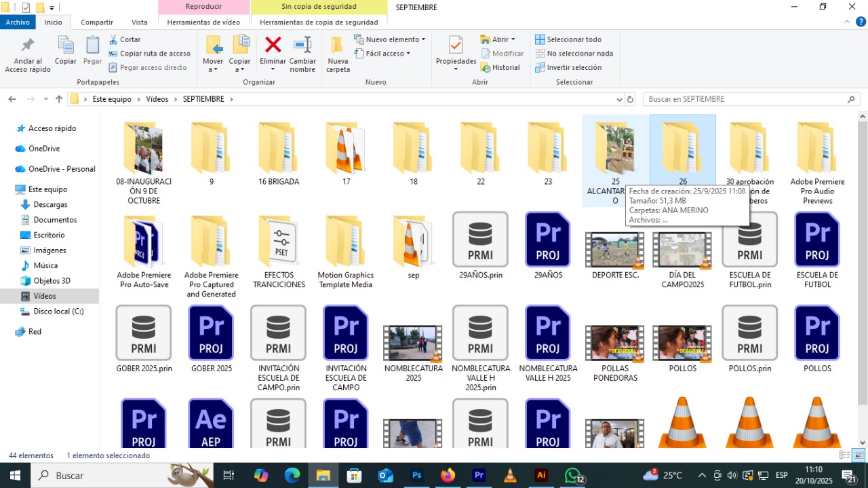The width and height of the screenshot is (868, 488).
Task: Click the refresh button beside address bar
Action: coord(630,99)
